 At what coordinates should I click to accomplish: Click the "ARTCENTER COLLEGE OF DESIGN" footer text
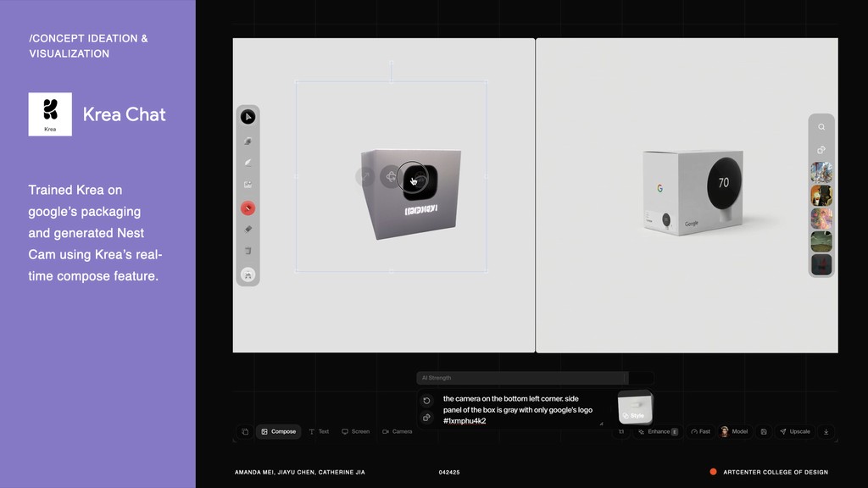point(776,472)
